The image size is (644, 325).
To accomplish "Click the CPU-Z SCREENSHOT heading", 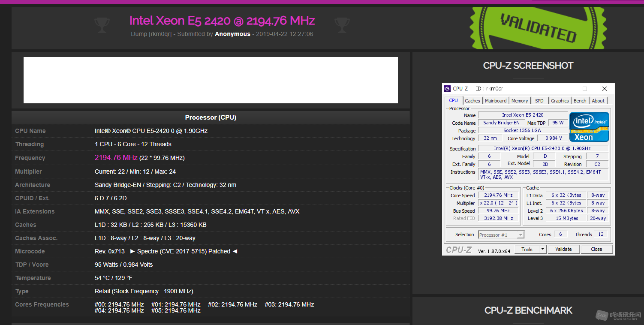I will [528, 66].
